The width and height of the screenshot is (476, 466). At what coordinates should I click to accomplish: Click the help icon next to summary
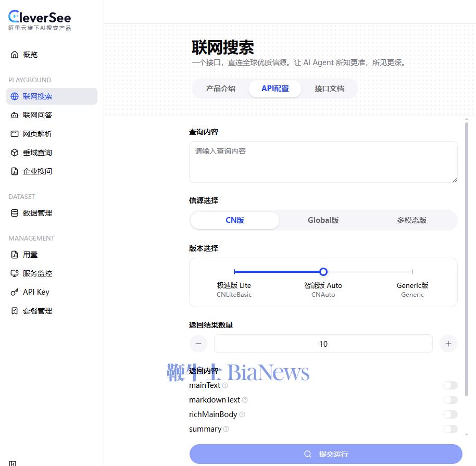(x=226, y=429)
